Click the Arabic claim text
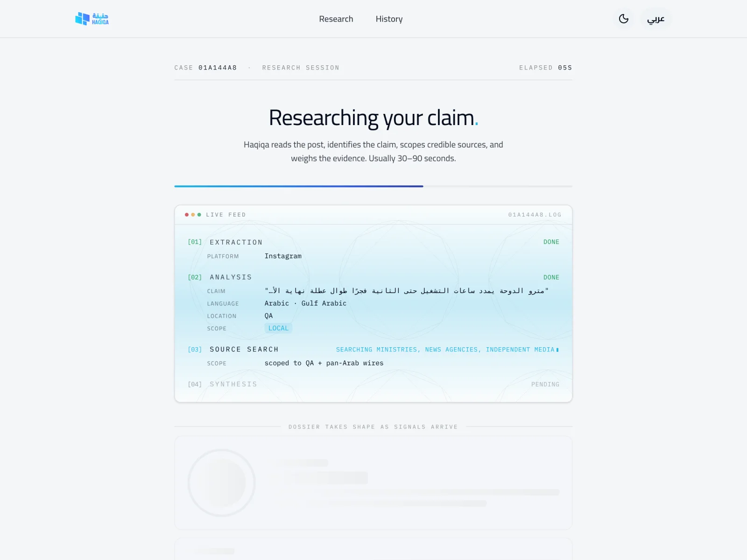Image resolution: width=747 pixels, height=560 pixels. point(407,290)
